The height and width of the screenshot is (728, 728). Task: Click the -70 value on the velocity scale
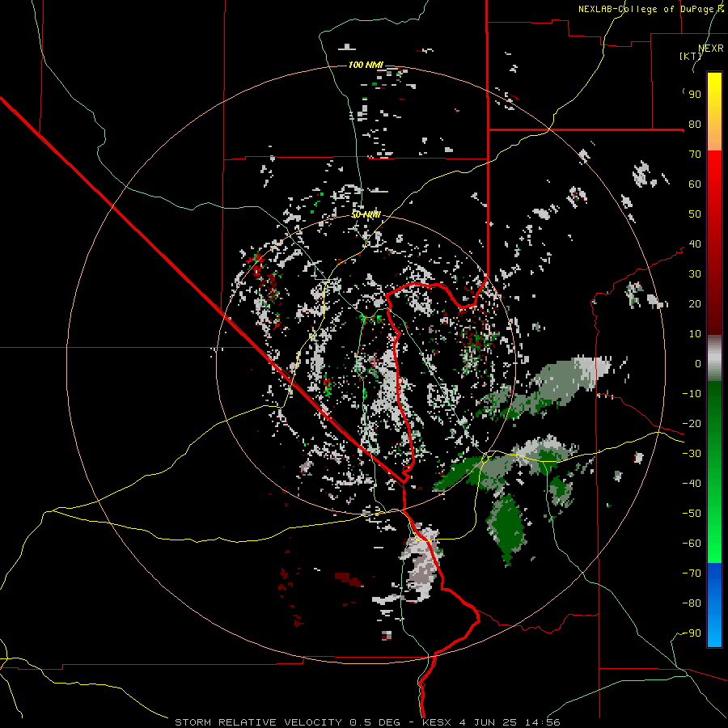click(692, 574)
